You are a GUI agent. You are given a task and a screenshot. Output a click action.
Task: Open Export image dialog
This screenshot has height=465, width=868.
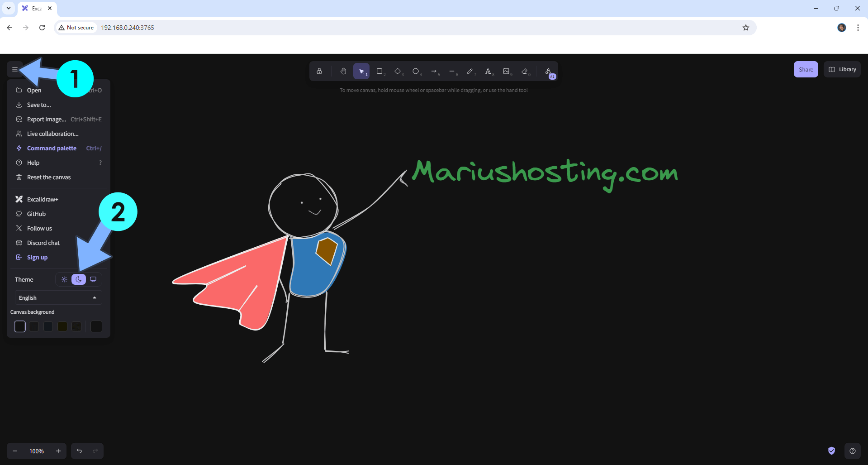pyautogui.click(x=59, y=119)
